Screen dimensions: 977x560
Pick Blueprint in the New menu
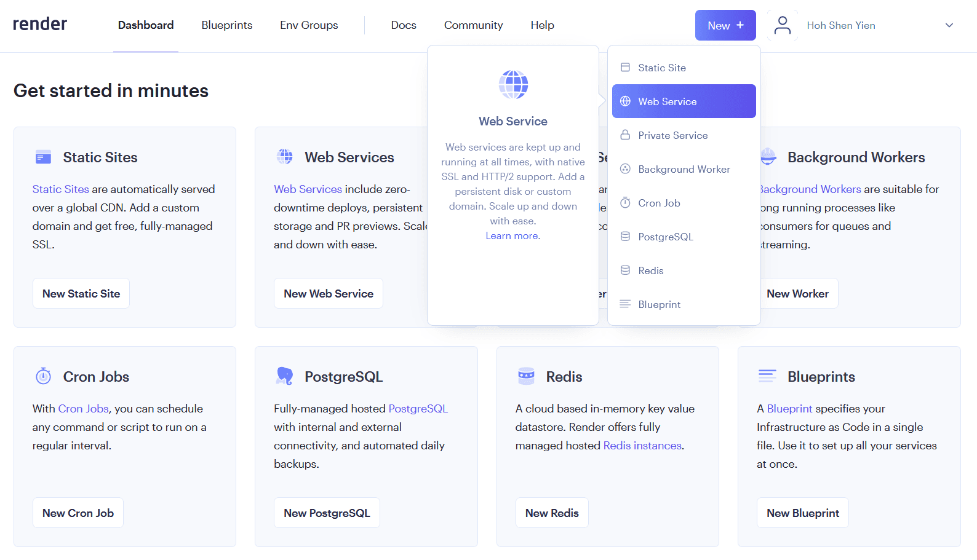659,304
